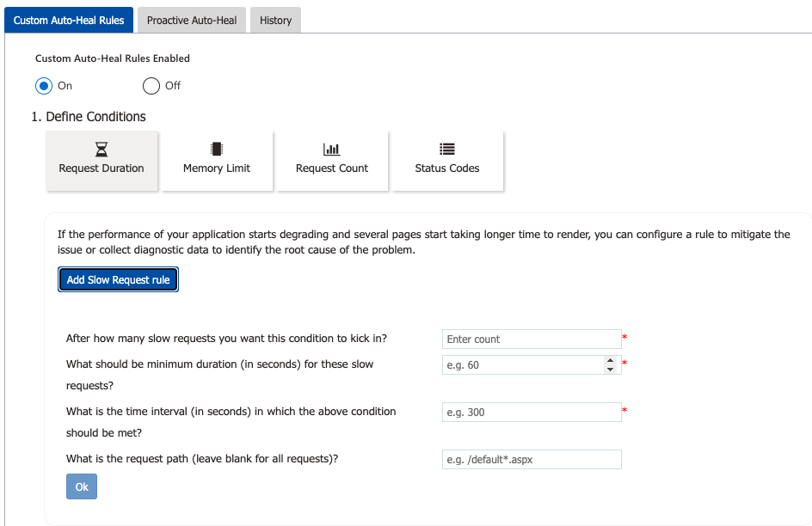
Task: Click the request path field
Action: [531, 459]
